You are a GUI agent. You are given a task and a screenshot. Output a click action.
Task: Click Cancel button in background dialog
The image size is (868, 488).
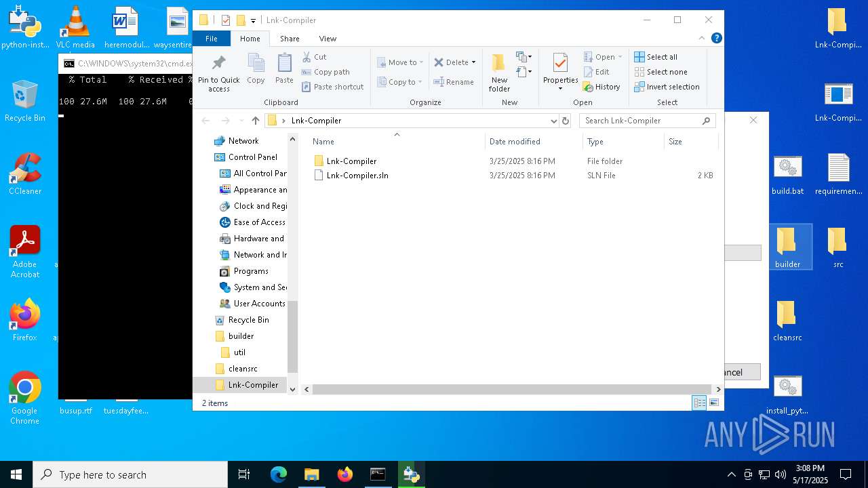pyautogui.click(x=743, y=372)
